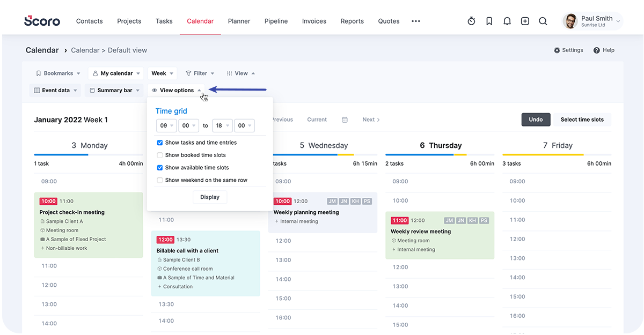Click the Settings gear icon
Viewport: 644px width, 335px height.
pyautogui.click(x=557, y=50)
